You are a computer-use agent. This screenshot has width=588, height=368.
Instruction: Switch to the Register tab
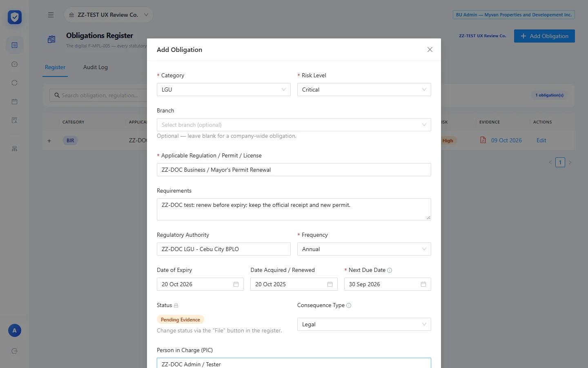55,67
